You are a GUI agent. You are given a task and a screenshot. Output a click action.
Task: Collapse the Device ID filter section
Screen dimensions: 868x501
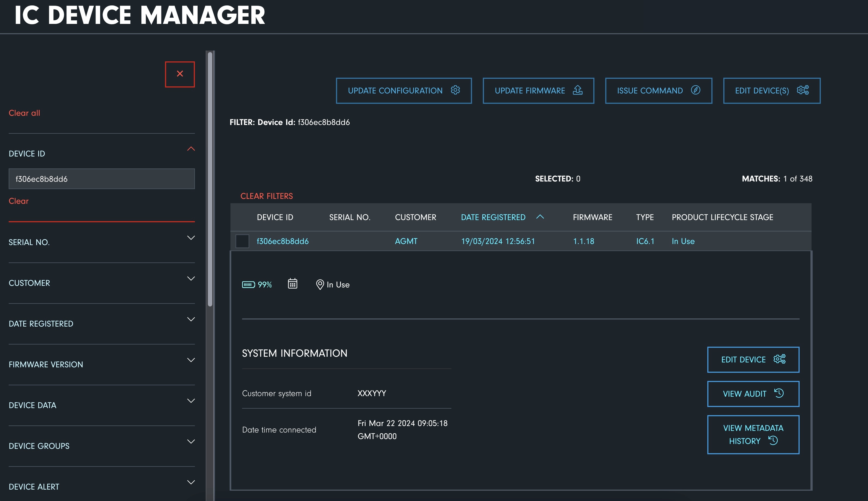[191, 149]
